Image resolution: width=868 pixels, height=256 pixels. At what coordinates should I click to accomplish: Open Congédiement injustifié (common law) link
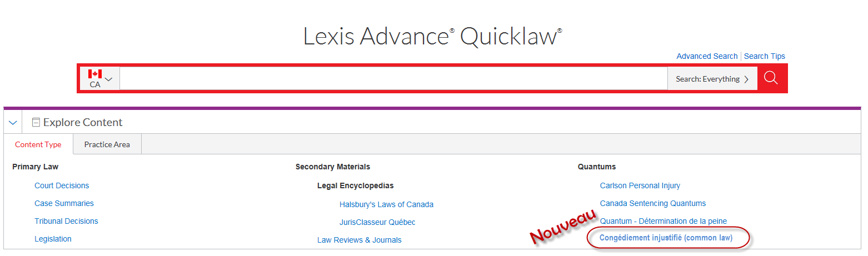[x=666, y=238]
